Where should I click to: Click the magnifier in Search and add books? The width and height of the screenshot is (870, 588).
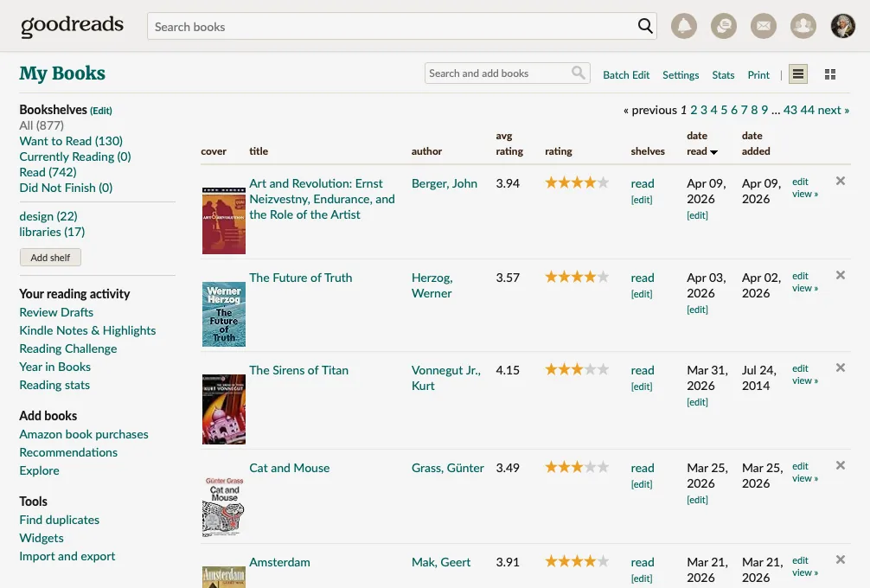click(x=579, y=73)
